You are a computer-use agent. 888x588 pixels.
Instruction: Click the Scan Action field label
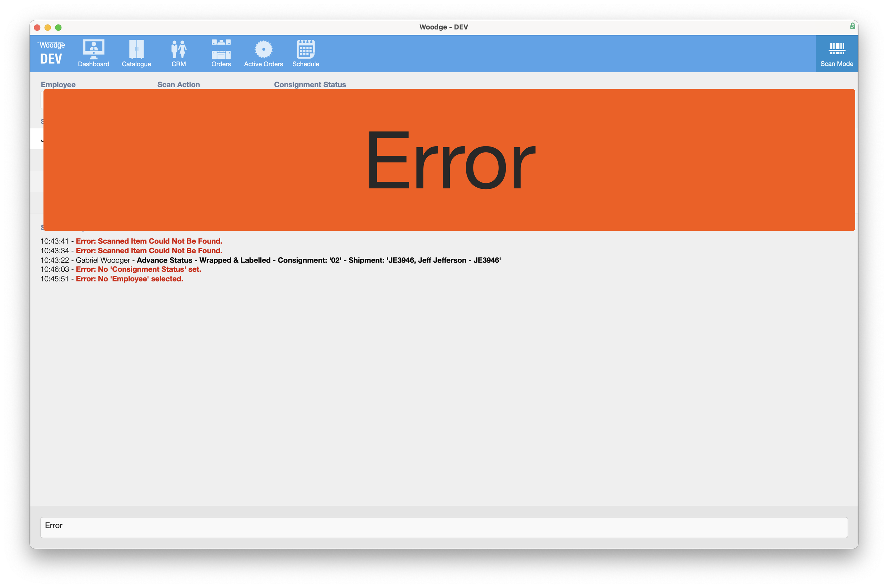click(178, 85)
